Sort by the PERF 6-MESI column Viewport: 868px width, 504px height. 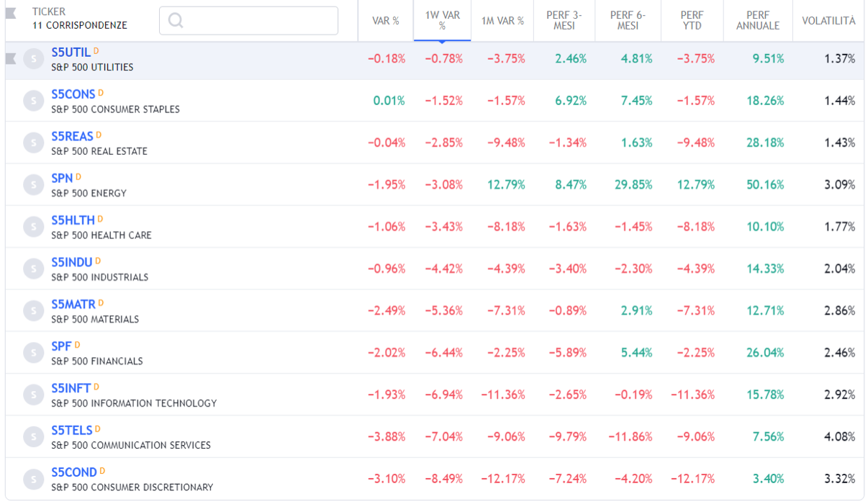628,21
